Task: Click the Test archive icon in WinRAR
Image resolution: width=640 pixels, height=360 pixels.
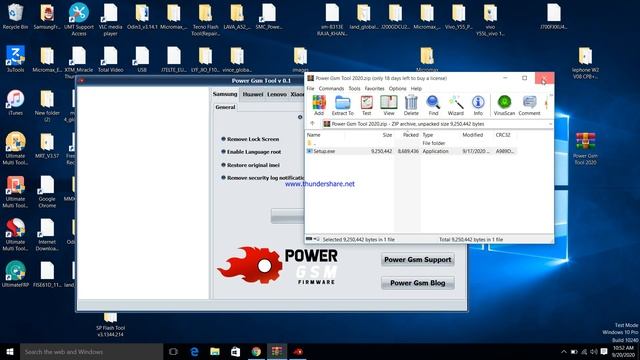Action: (367, 105)
